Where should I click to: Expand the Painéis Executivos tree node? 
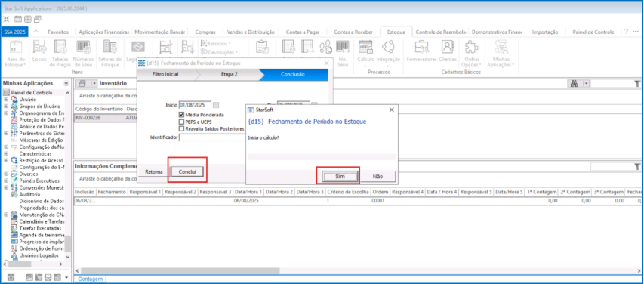coord(6,181)
